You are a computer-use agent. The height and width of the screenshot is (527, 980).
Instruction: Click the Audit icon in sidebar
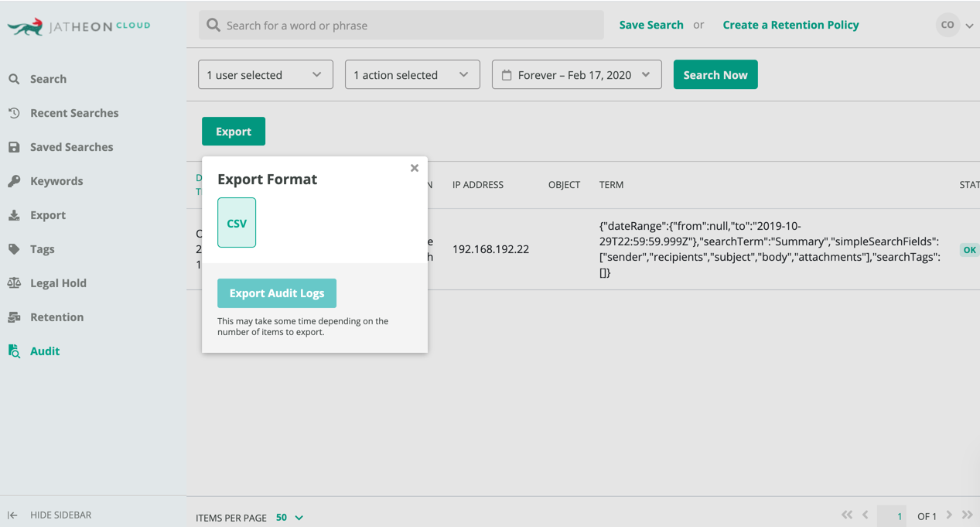(14, 351)
